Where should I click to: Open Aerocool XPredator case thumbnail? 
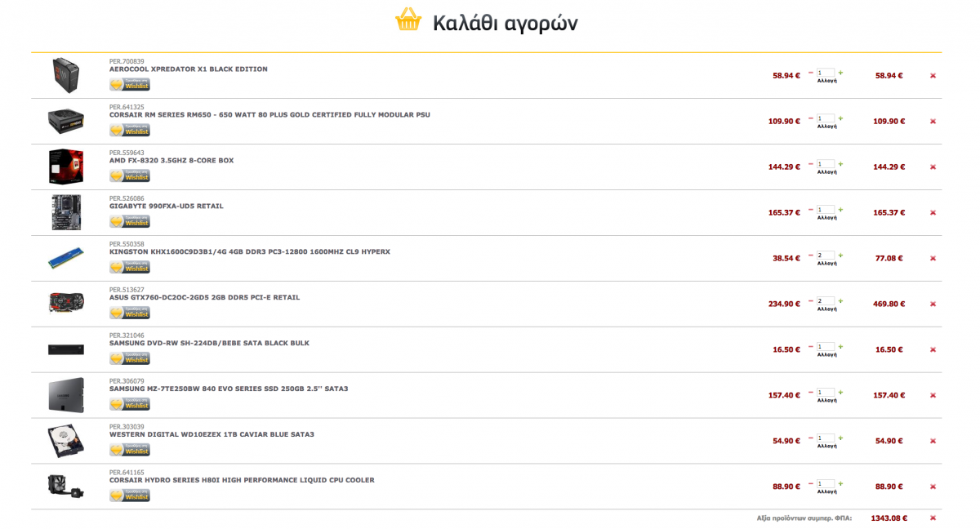[66, 75]
